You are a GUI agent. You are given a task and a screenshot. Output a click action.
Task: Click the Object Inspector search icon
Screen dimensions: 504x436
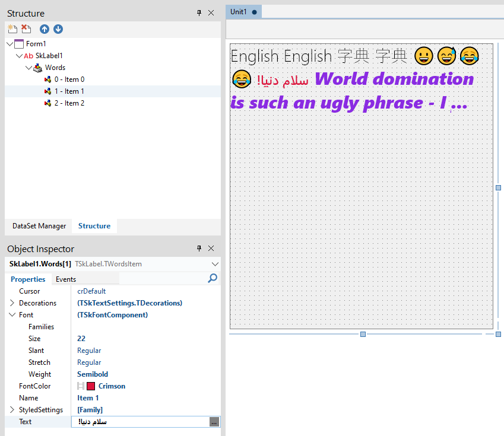[x=213, y=278]
